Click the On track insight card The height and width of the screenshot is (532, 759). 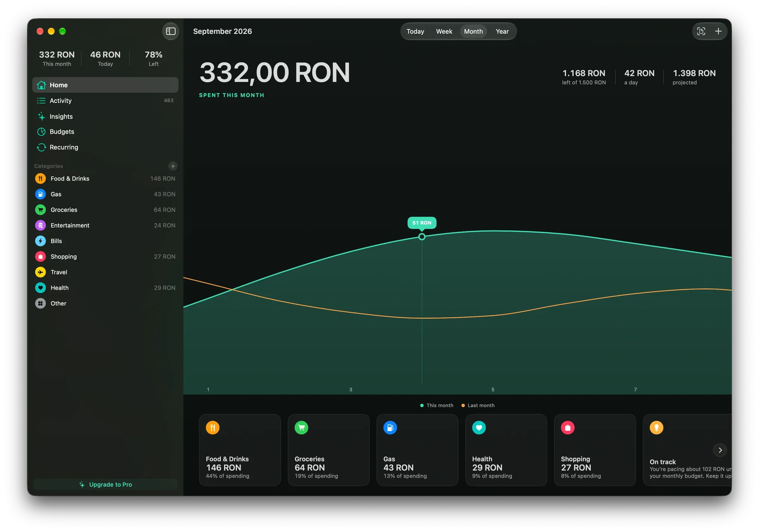click(x=687, y=450)
